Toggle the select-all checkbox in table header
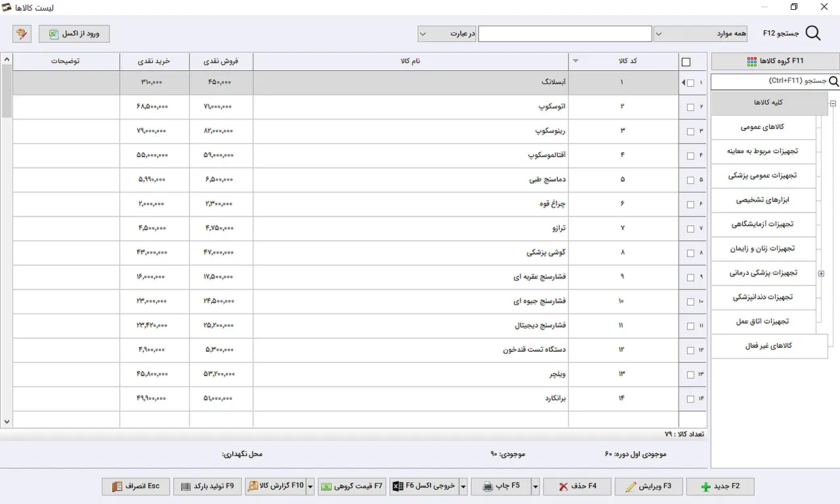This screenshot has width=840, height=504. 686,62
